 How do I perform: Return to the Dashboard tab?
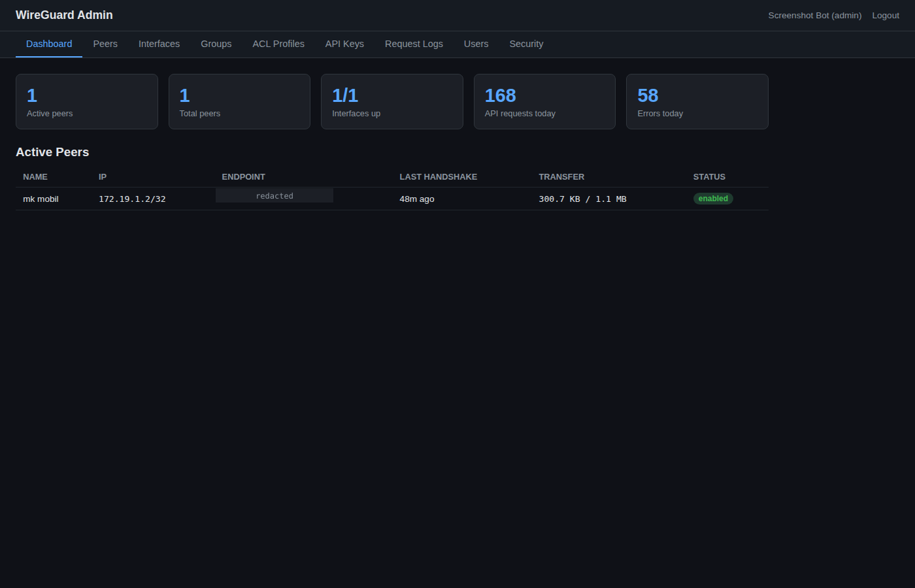tap(48, 44)
